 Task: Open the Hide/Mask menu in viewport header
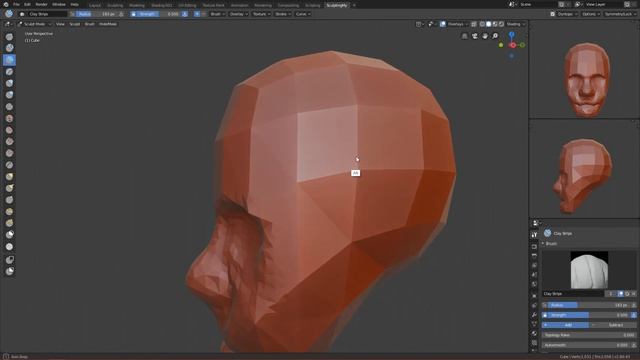pyautogui.click(x=108, y=24)
